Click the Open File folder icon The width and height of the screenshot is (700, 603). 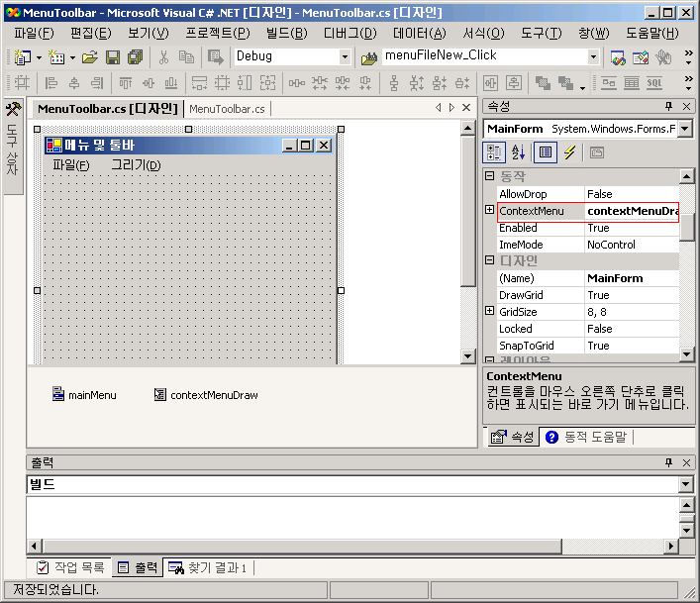pos(90,57)
